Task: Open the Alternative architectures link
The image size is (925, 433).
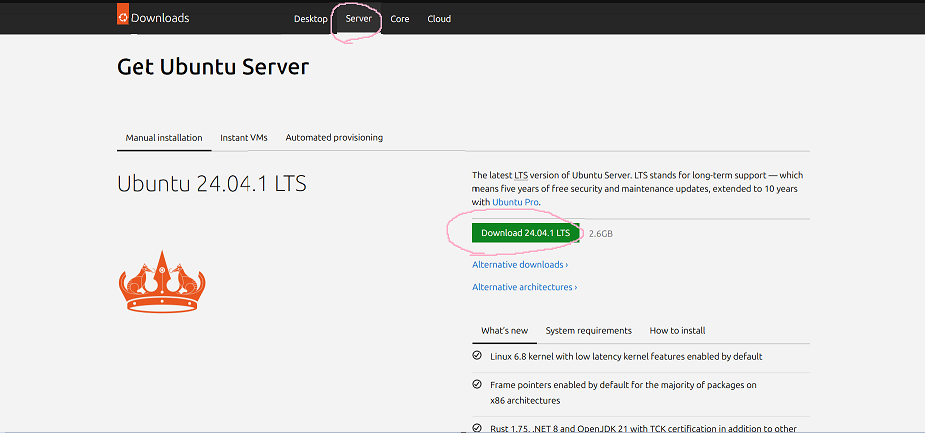Action: (524, 287)
